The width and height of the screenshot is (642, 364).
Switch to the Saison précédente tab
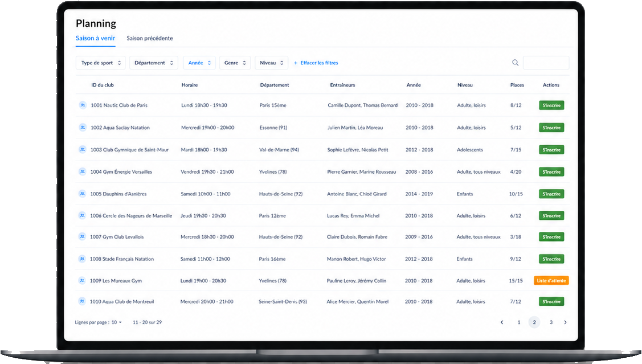149,38
